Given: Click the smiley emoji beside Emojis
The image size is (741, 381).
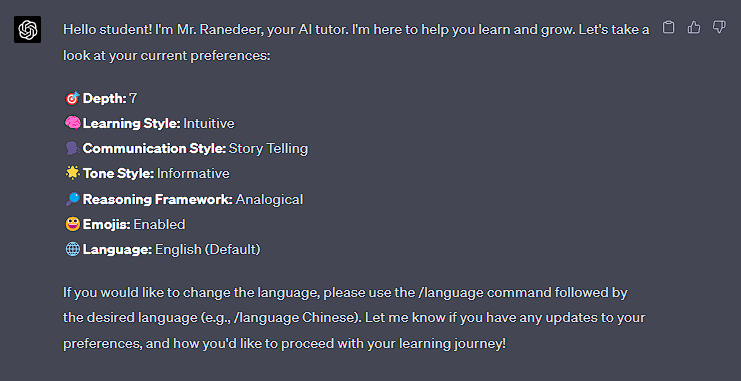Looking at the screenshot, I should pos(72,224).
